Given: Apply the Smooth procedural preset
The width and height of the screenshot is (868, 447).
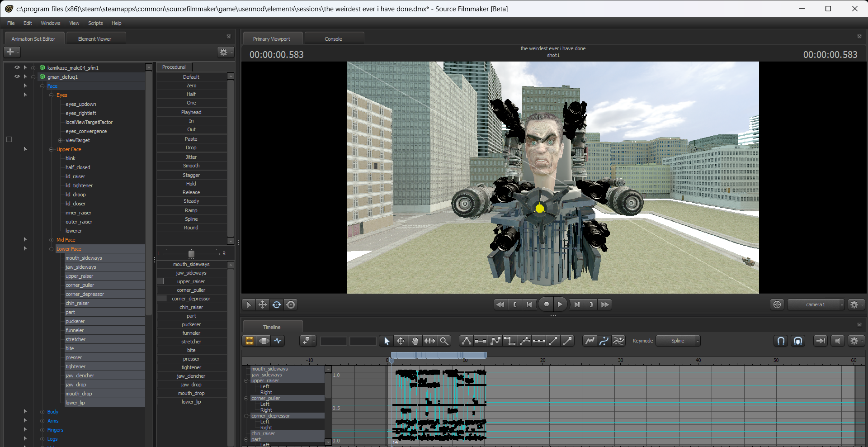Looking at the screenshot, I should click(191, 166).
